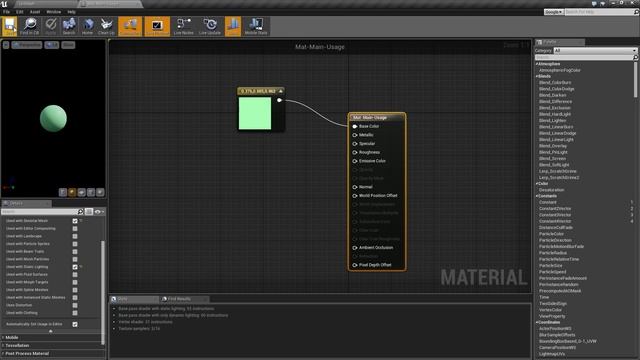Select Blend_Overlay in the Palette
The width and height of the screenshot is (640, 360).
[553, 146]
